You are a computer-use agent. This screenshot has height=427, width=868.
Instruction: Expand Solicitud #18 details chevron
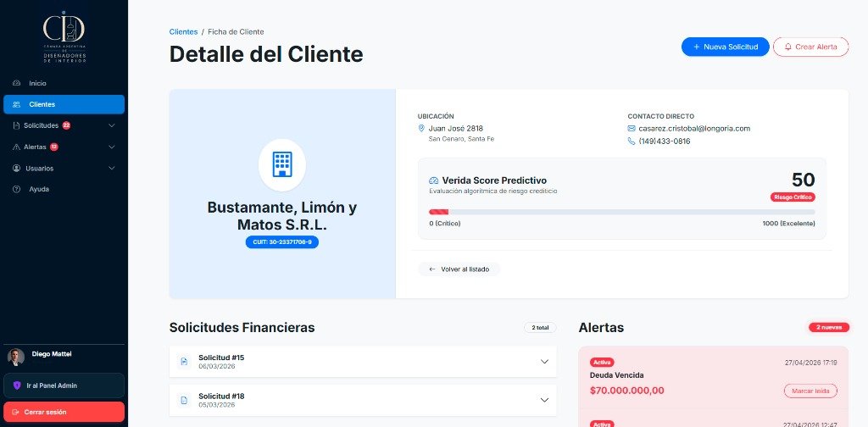(544, 401)
